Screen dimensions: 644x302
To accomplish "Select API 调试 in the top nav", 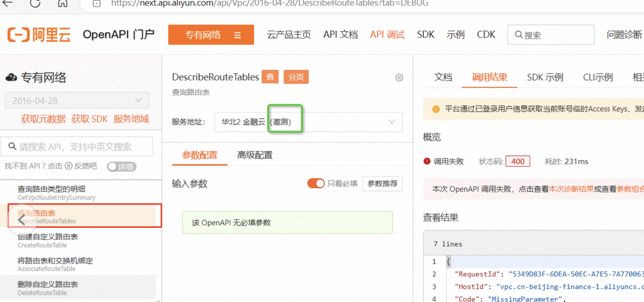I will (387, 35).
